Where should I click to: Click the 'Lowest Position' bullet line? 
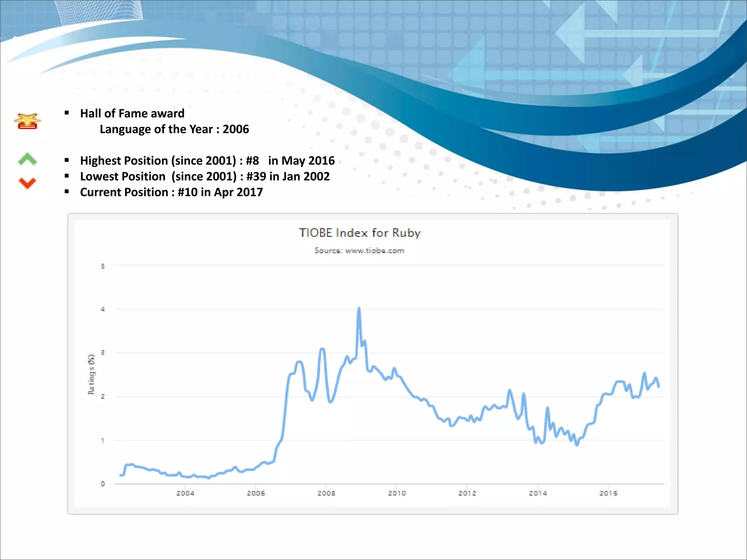205,176
